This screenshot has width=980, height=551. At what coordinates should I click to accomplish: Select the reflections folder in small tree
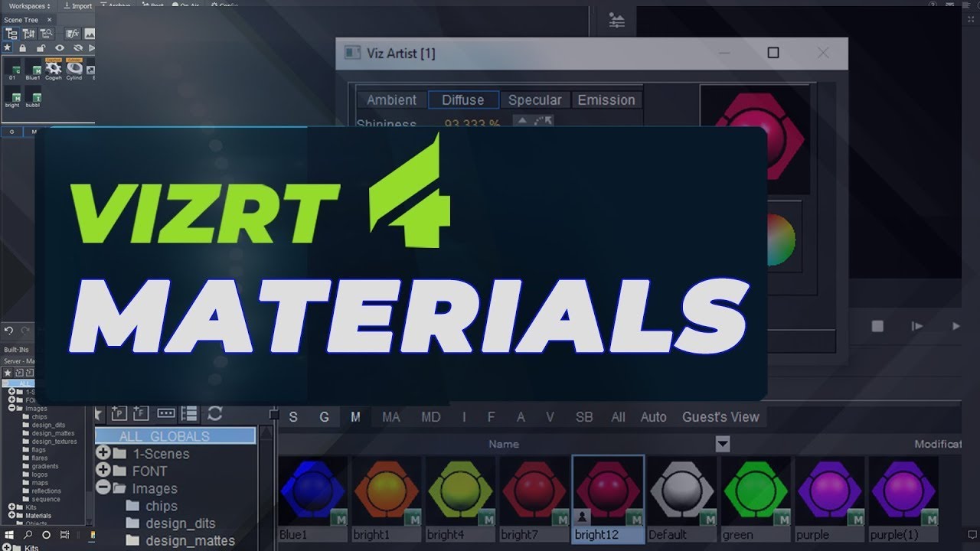point(41,491)
